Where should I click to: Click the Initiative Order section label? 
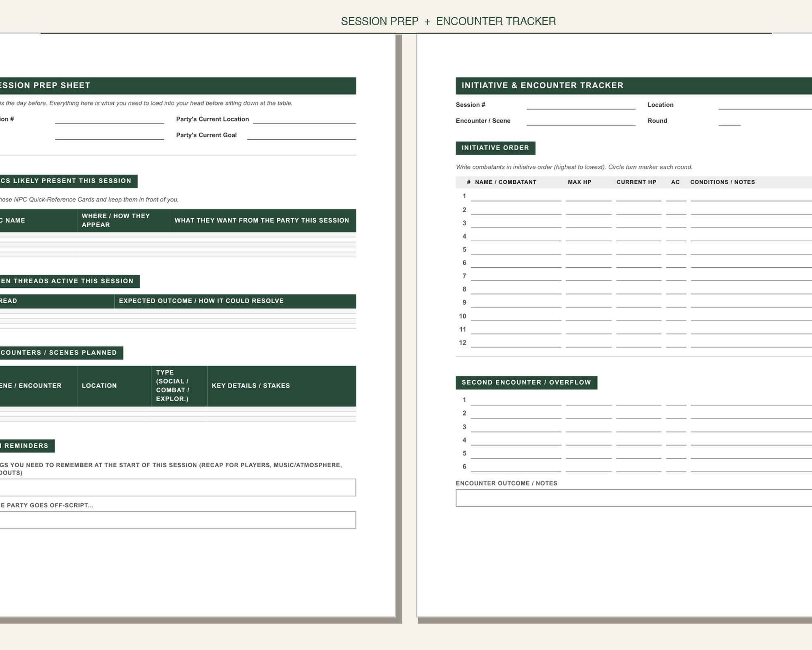click(495, 148)
